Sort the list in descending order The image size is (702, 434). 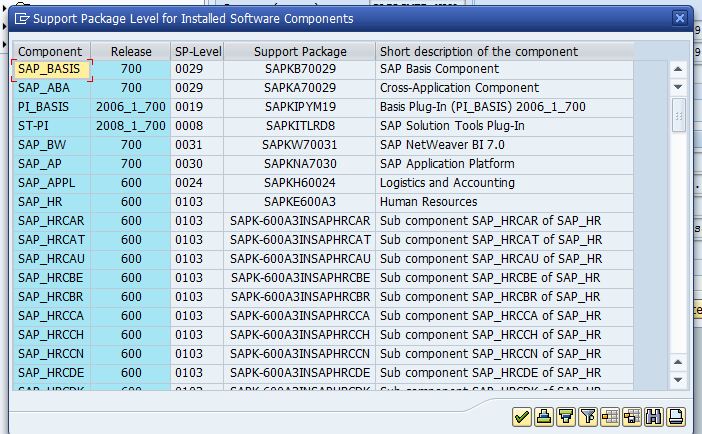565,417
